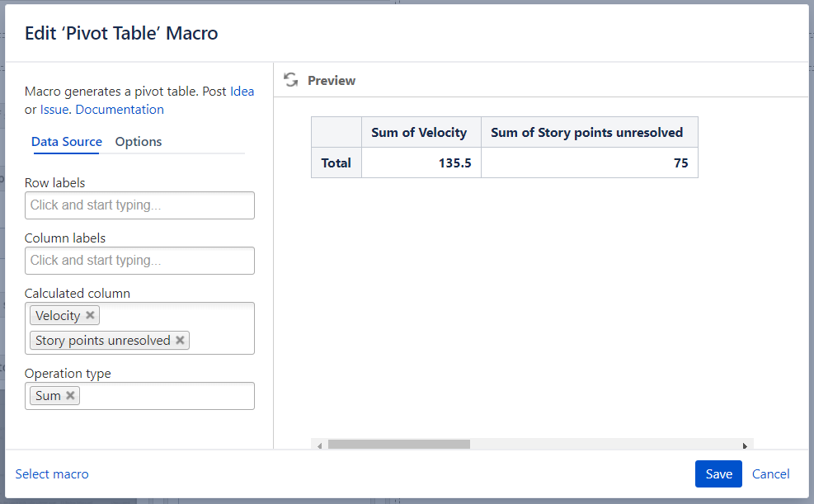Image resolution: width=814 pixels, height=504 pixels.
Task: Follow the Idea link
Action: (242, 92)
